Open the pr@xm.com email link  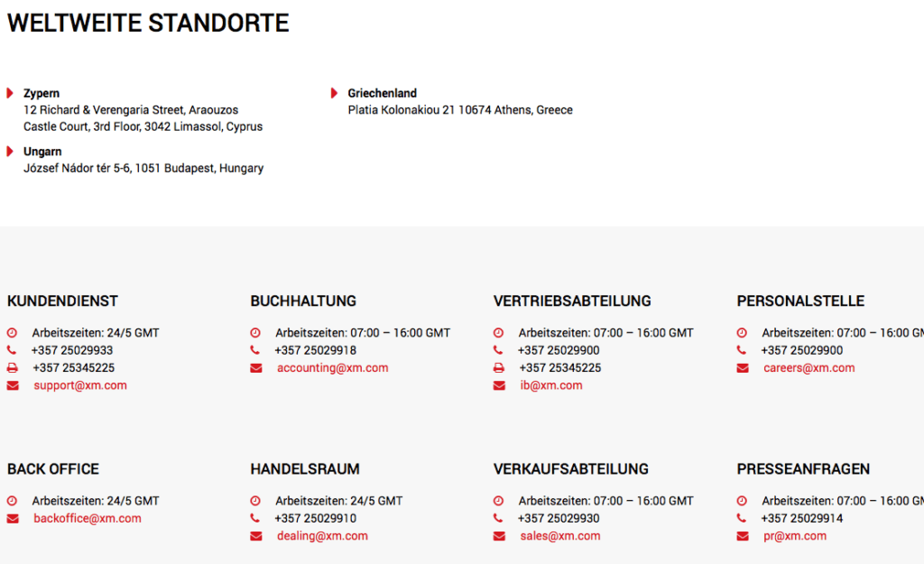(x=795, y=536)
